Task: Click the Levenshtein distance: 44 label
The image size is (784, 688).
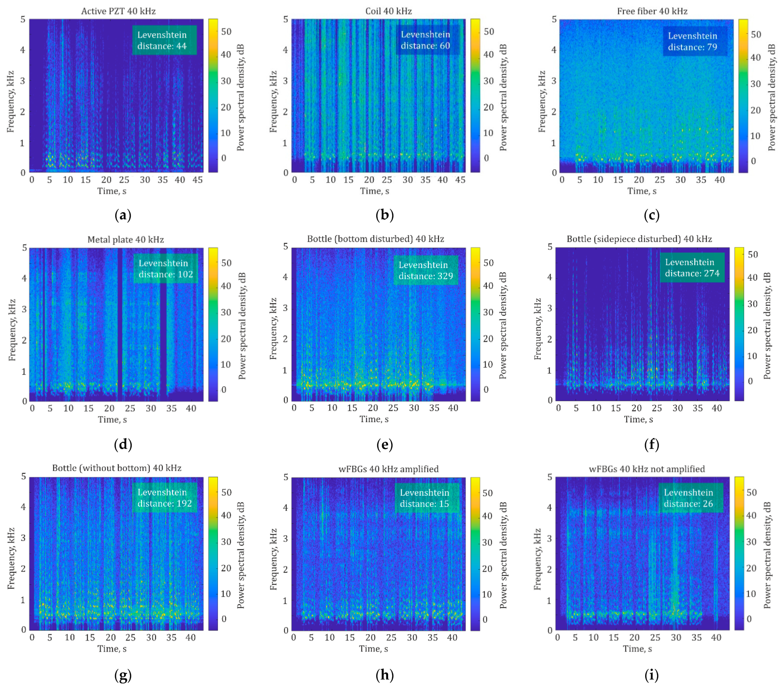Action: (164, 40)
